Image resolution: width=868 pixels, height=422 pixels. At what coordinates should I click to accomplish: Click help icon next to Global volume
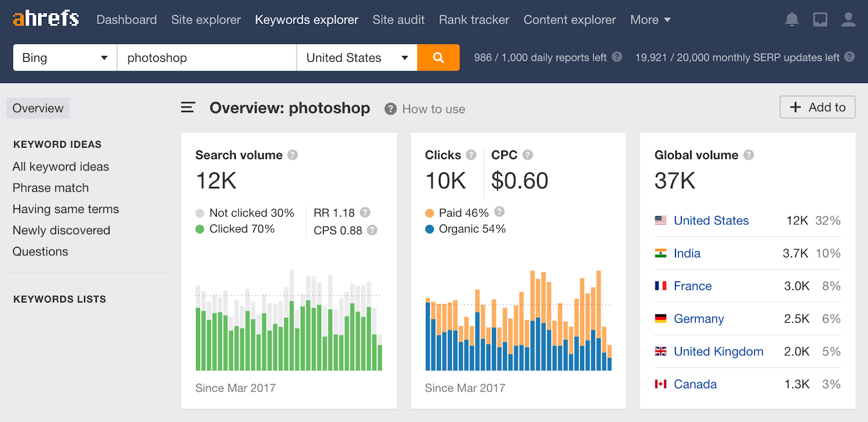pos(749,155)
